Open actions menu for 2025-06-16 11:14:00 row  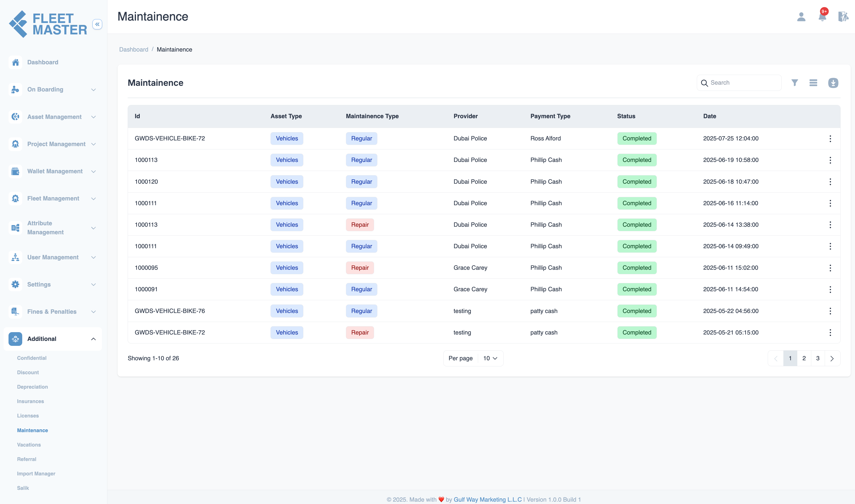tap(830, 203)
